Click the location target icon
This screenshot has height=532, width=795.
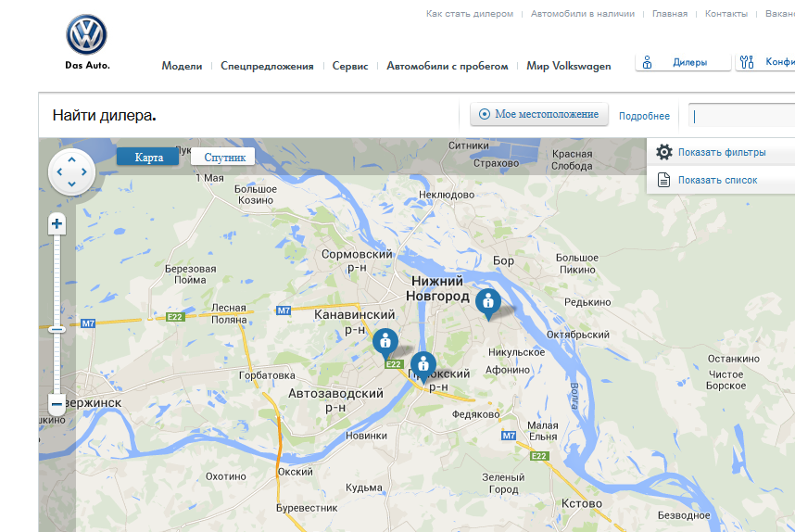pyautogui.click(x=485, y=114)
